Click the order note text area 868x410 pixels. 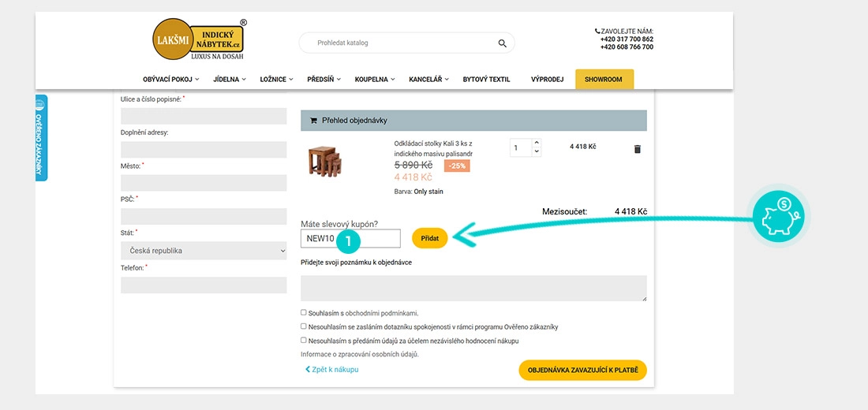474,289
